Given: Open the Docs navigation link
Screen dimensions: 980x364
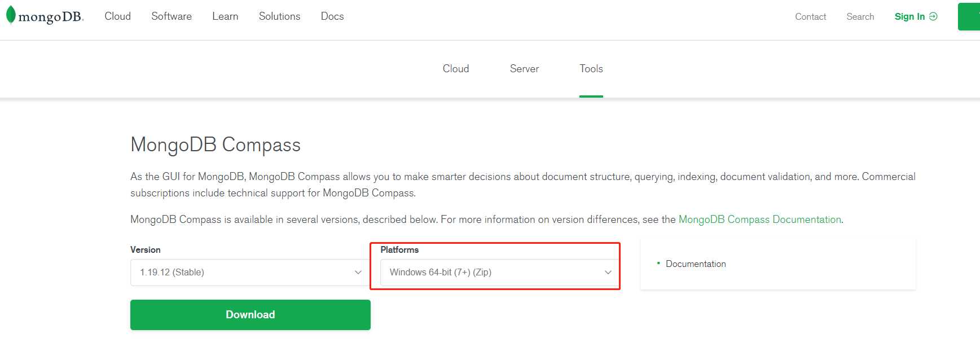Looking at the screenshot, I should (x=332, y=16).
